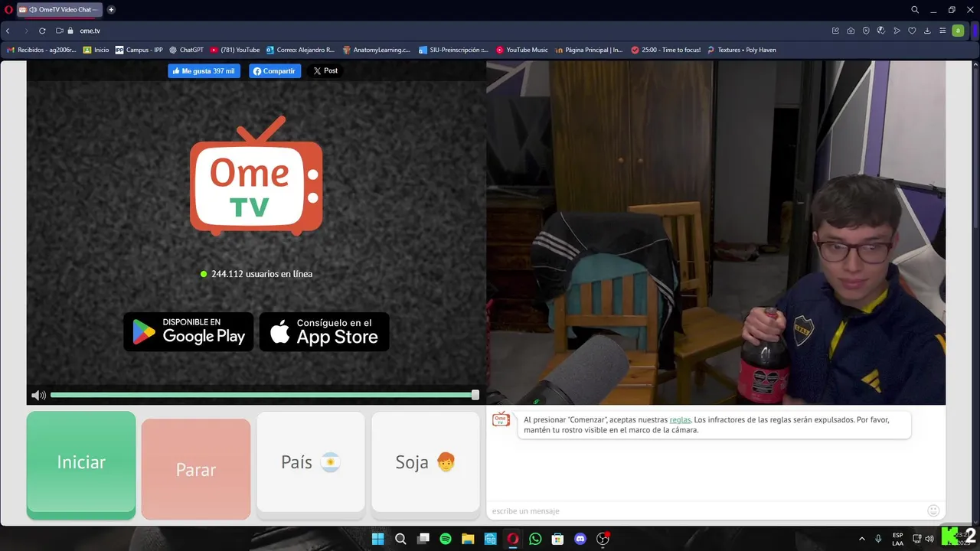Open the emoji smiley picker
Image resolution: width=980 pixels, height=551 pixels.
[x=933, y=510]
